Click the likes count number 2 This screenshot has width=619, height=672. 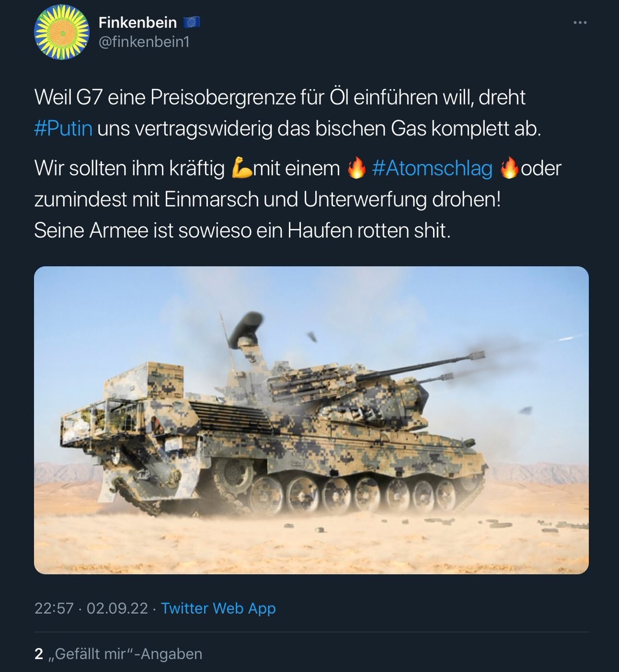click(x=39, y=654)
